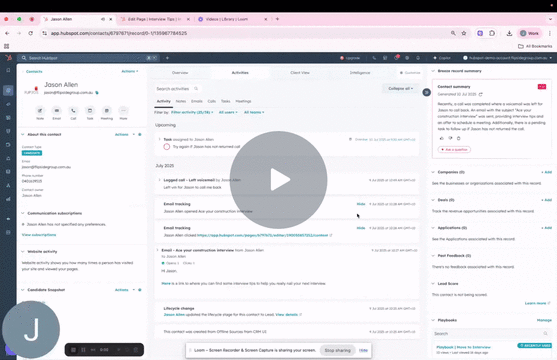This screenshot has width=557, height=360.
Task: Open the reporting bar-chart icon in left sidebar
Action: (x=8, y=199)
